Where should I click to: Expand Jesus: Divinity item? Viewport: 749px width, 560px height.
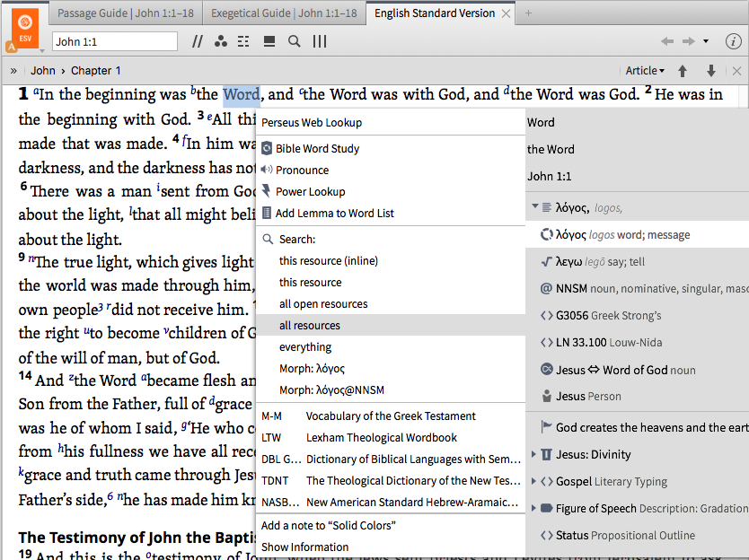click(x=534, y=454)
